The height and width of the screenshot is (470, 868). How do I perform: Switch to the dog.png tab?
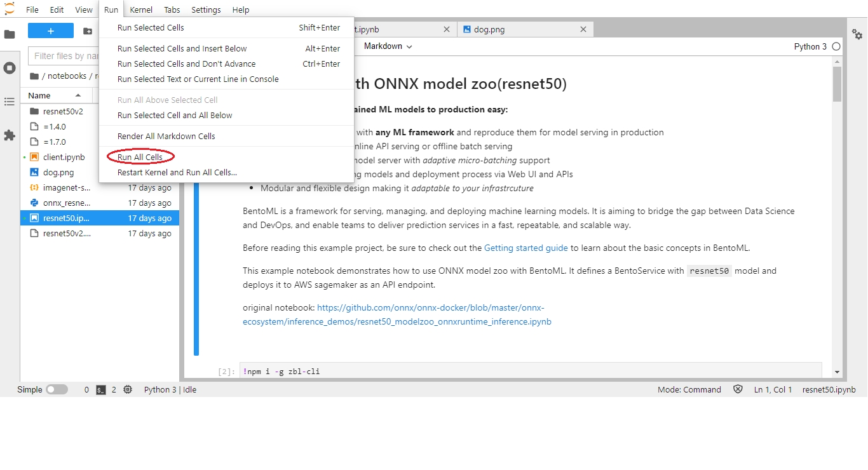coord(489,29)
